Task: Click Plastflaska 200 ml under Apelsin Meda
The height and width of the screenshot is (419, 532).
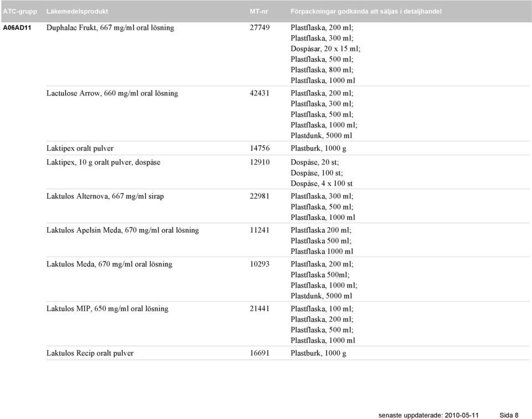Action: pos(321,231)
